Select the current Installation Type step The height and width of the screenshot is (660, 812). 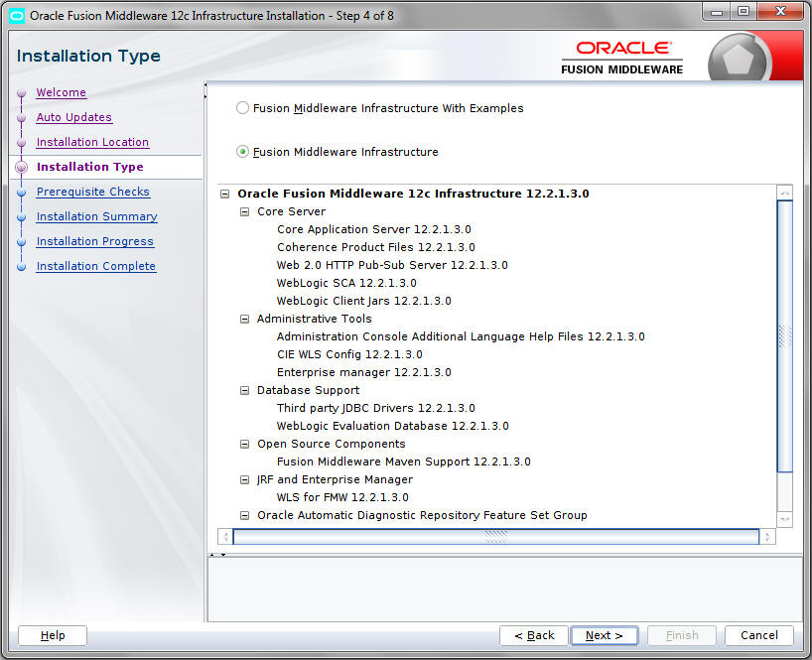pos(90,167)
